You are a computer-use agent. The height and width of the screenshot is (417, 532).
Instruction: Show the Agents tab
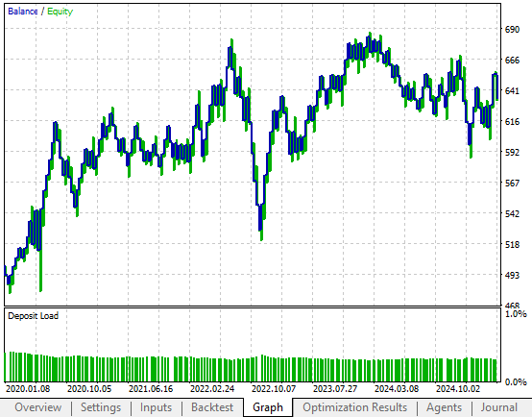444,407
